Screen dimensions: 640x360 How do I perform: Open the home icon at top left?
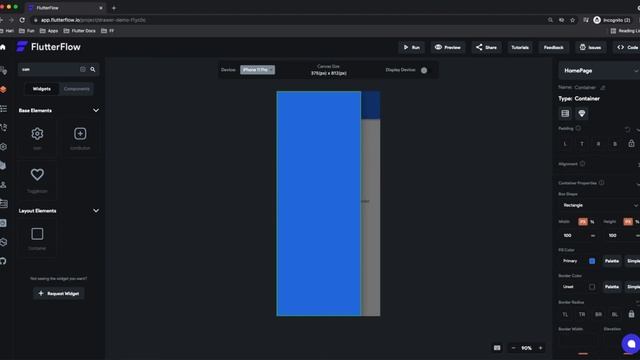(x=3, y=47)
